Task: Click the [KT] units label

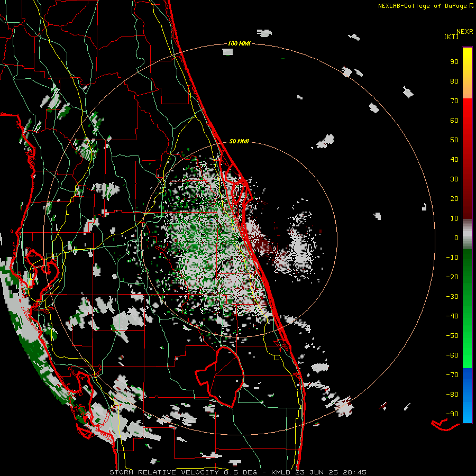Action: pos(451,36)
